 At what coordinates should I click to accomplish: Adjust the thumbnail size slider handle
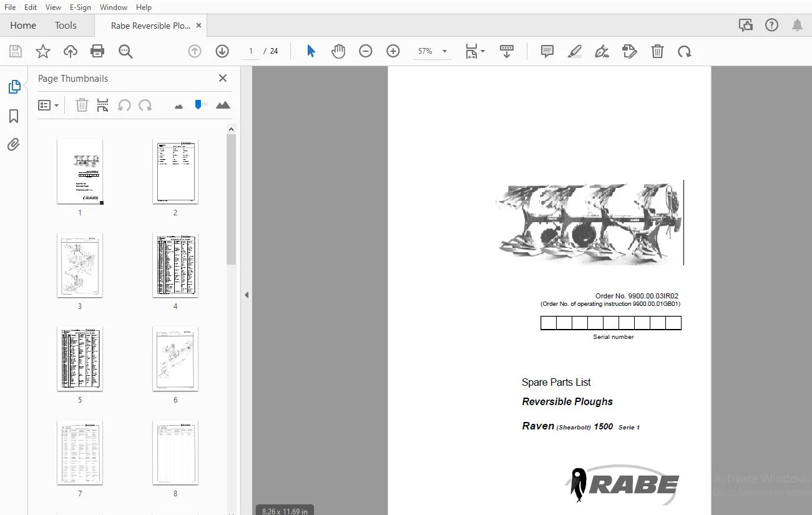coord(198,104)
